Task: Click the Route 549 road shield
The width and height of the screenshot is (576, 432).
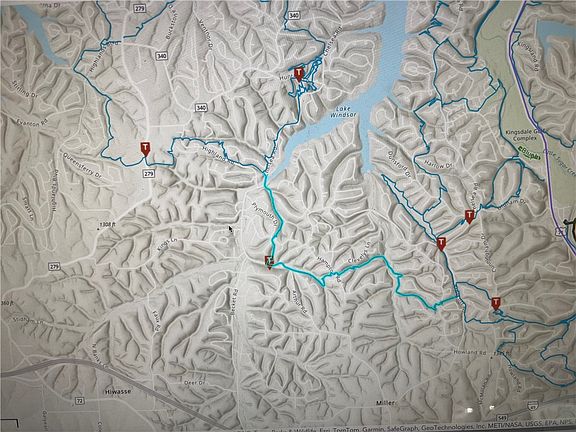Action: tap(503, 417)
